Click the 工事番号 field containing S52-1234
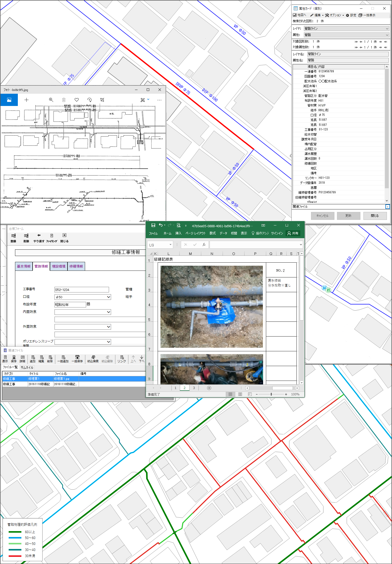 (x=82, y=290)
